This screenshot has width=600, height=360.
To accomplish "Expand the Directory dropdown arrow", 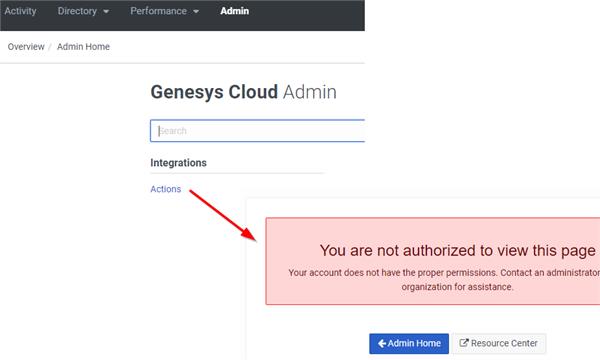I will 106,11.
